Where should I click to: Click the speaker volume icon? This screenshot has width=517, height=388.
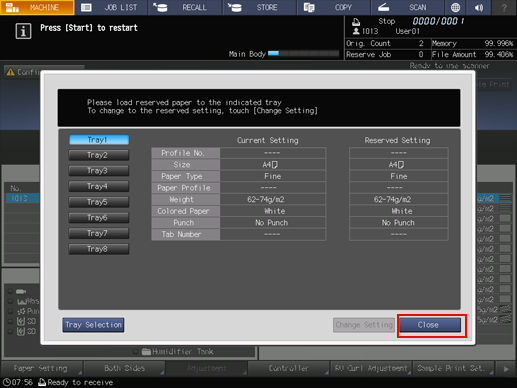[x=479, y=7]
